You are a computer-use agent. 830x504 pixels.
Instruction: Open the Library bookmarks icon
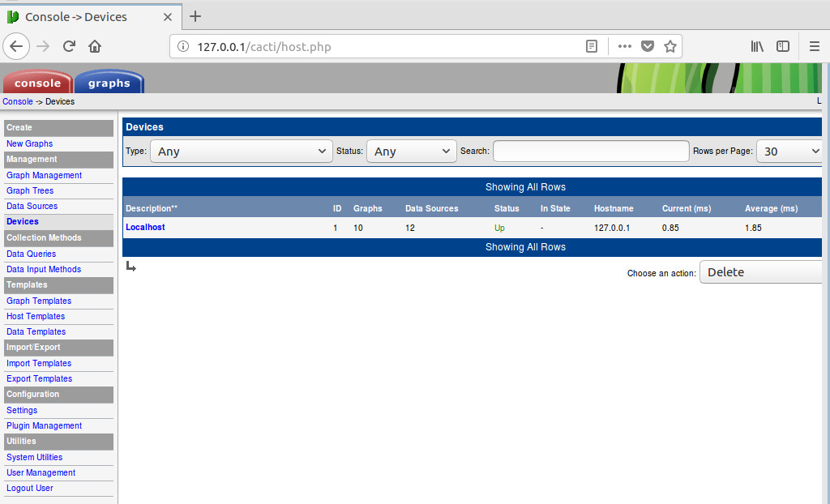coord(757,46)
